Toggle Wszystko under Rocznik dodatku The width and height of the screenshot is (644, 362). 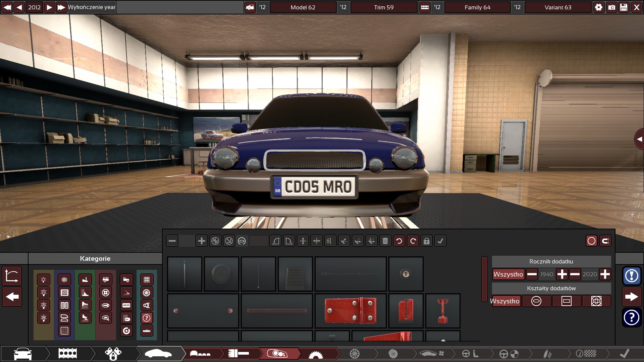(508, 274)
